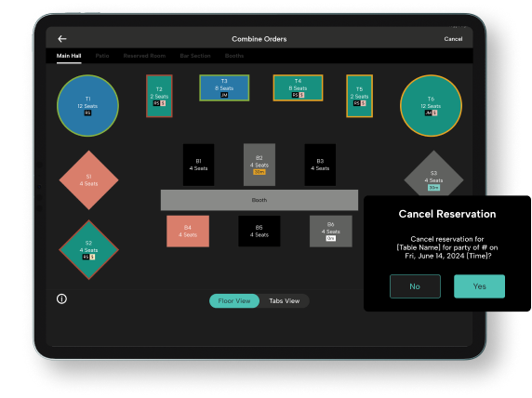Confirm cancellation with Yes

point(479,286)
